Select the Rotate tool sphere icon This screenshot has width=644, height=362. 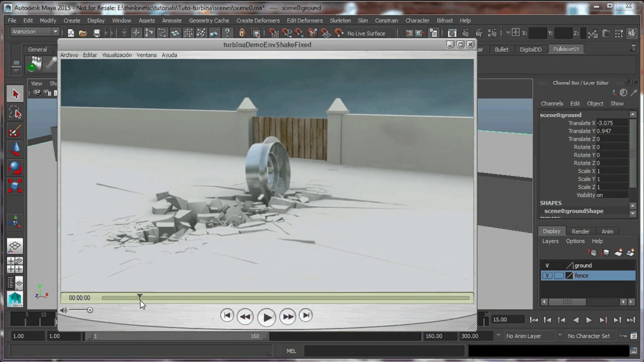click(x=15, y=168)
